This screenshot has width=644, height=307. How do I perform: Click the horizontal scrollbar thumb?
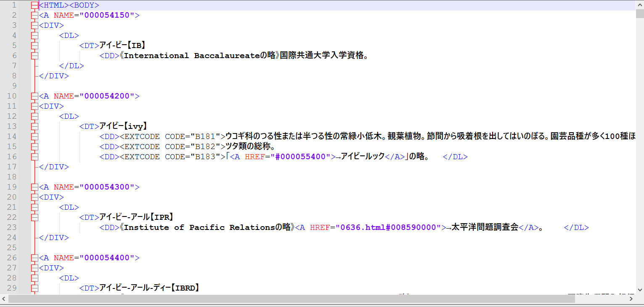(x=291, y=299)
